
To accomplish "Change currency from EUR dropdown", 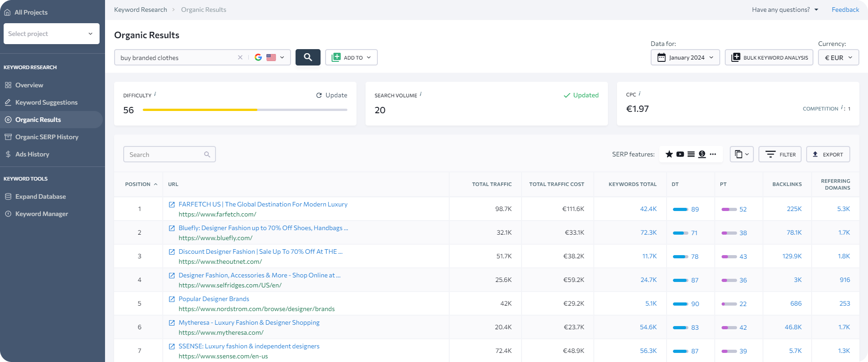I will click(x=838, y=57).
